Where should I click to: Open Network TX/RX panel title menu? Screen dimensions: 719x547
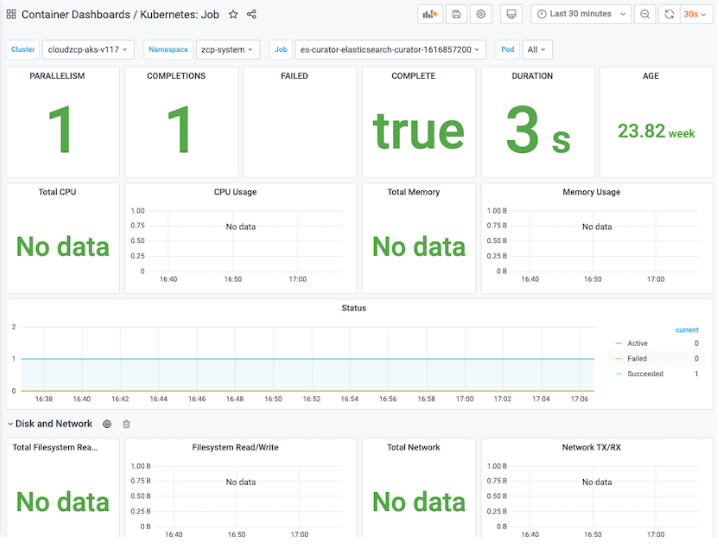point(592,448)
